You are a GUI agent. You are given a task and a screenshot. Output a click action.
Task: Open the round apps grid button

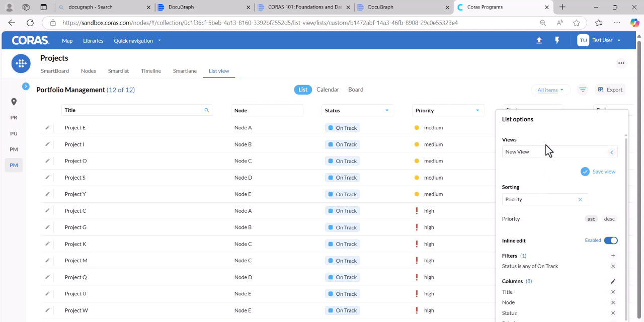tap(21, 63)
